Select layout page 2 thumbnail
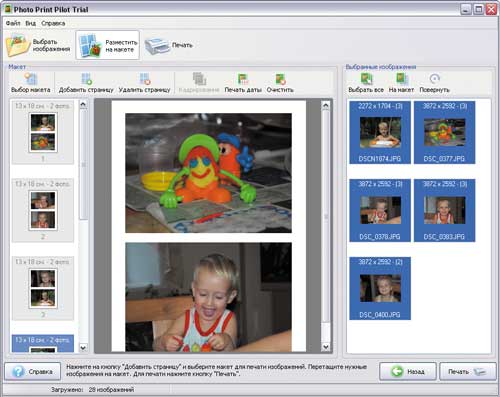500x397 pixels. [43, 210]
